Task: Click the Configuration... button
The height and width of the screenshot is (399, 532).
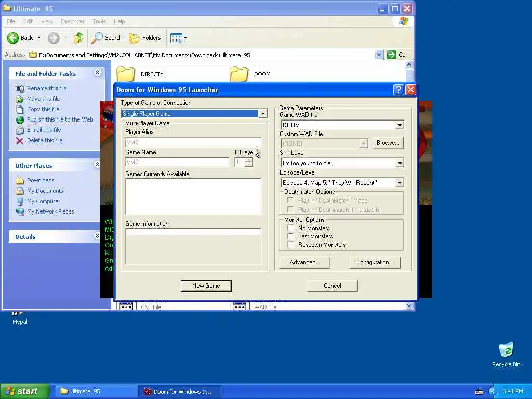Action: [375, 262]
